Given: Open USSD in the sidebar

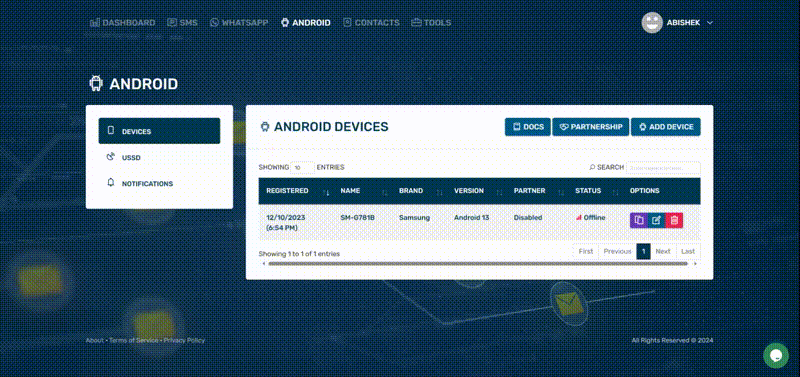Looking at the screenshot, I should pyautogui.click(x=159, y=157).
